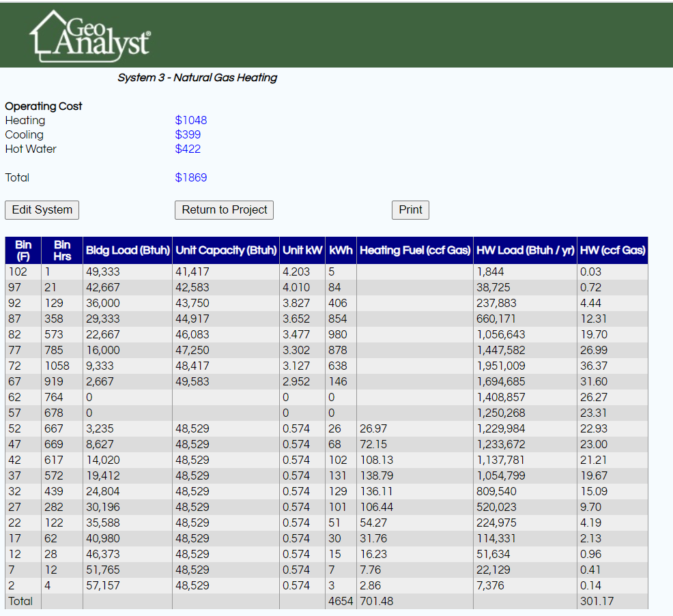Click the Total row label in table

coord(20,602)
